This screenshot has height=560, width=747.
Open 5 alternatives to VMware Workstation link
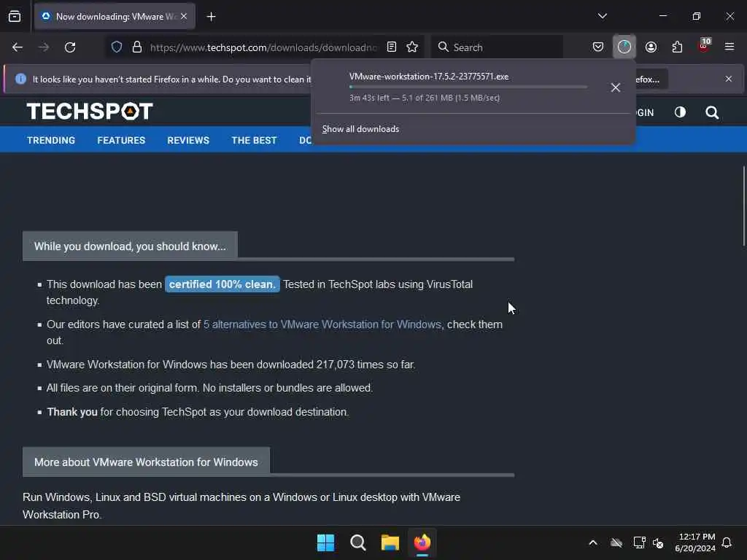pyautogui.click(x=322, y=324)
